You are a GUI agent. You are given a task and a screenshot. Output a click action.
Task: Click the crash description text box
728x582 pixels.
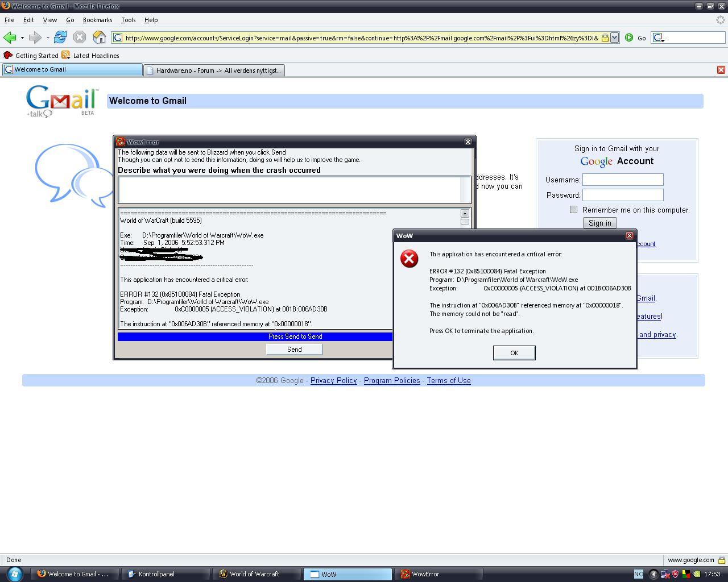[294, 189]
